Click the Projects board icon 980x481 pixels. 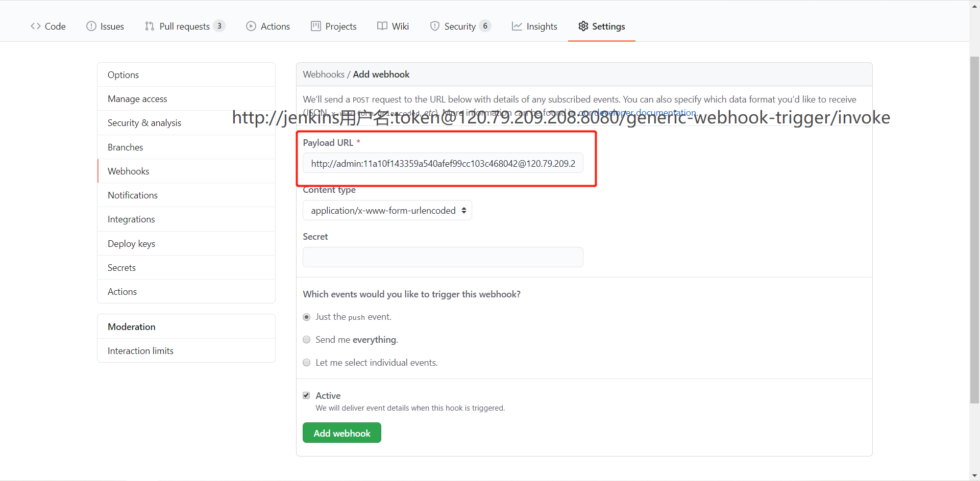pos(316,26)
